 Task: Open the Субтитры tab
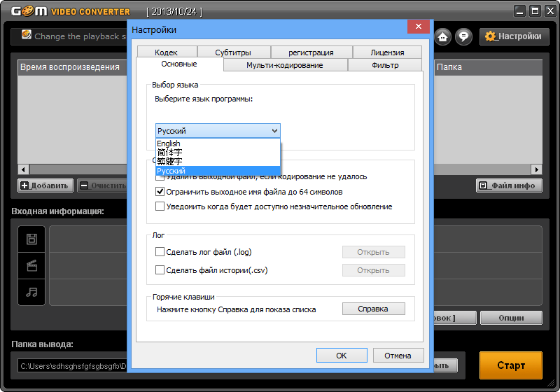tap(233, 52)
